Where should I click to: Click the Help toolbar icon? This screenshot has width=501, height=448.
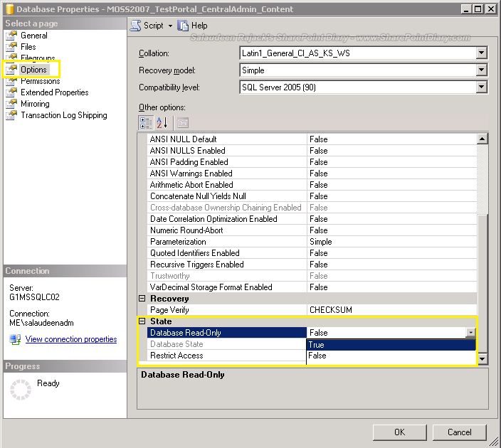click(x=183, y=26)
